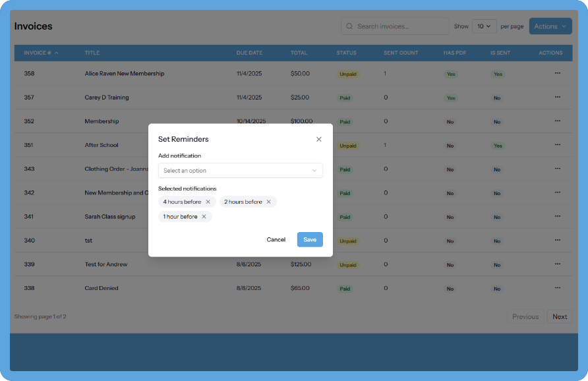The width and height of the screenshot is (588, 381).
Task: Open the "Test for Andrew" invoice
Action: tap(105, 264)
